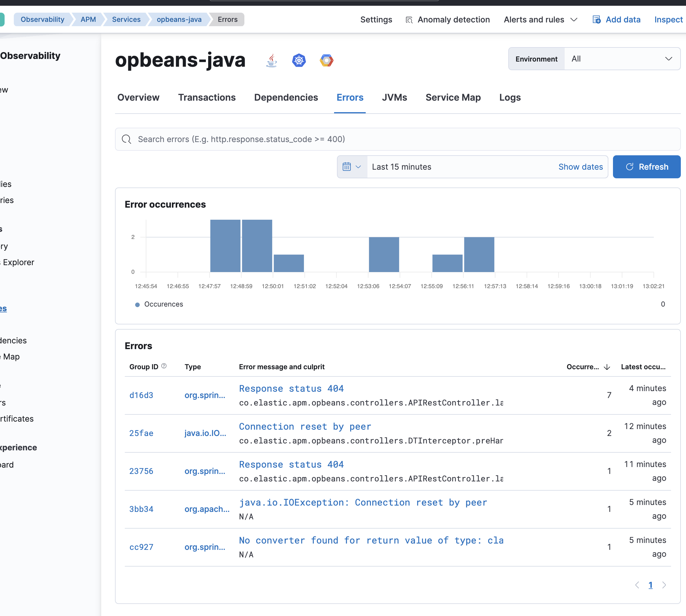Click the Google Cloud icon beside opbeans-java
The height and width of the screenshot is (616, 686).
pyautogui.click(x=326, y=60)
